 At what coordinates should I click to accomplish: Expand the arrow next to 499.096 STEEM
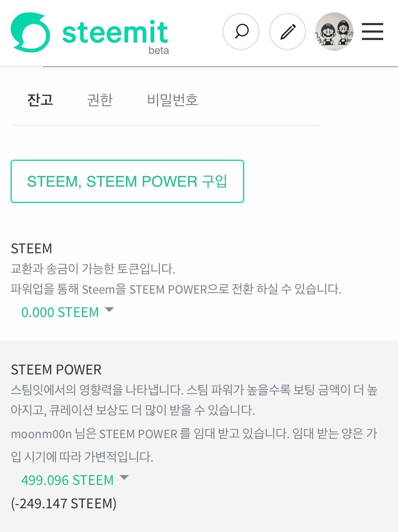[124, 478]
